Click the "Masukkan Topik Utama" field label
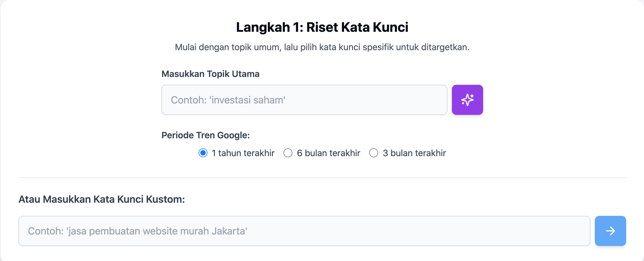The width and height of the screenshot is (644, 261). click(210, 74)
